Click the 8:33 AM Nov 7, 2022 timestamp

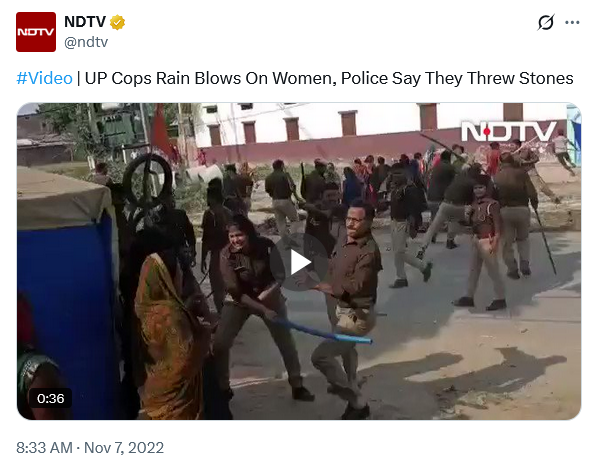point(90,448)
